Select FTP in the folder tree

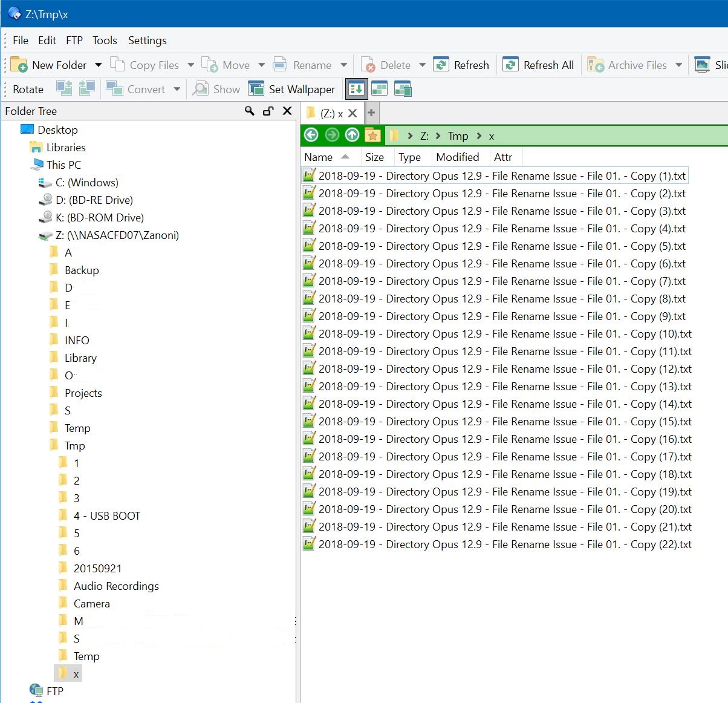click(x=47, y=690)
